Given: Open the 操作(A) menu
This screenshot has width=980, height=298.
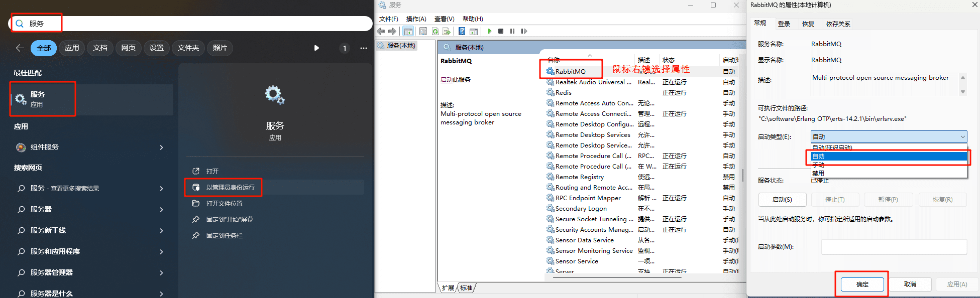Looking at the screenshot, I should point(416,19).
